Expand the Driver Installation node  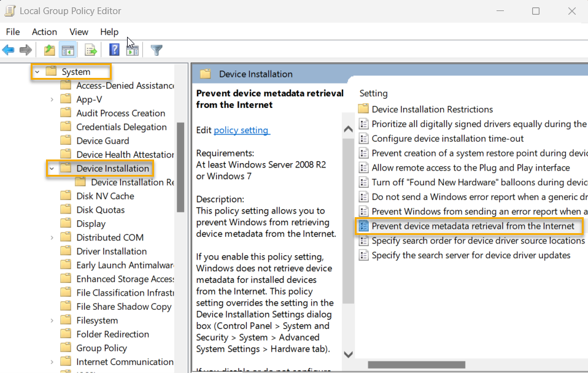point(53,251)
